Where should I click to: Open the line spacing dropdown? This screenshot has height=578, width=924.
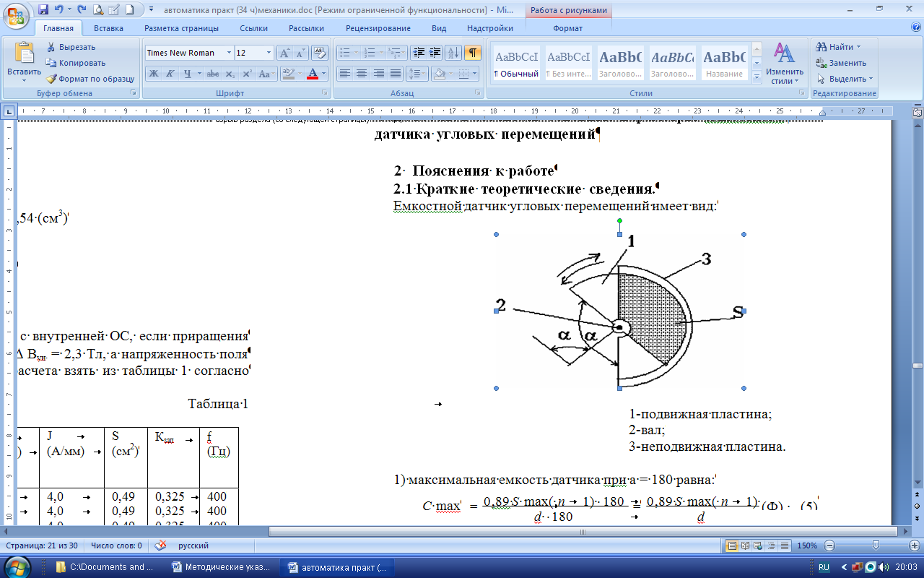click(x=417, y=74)
